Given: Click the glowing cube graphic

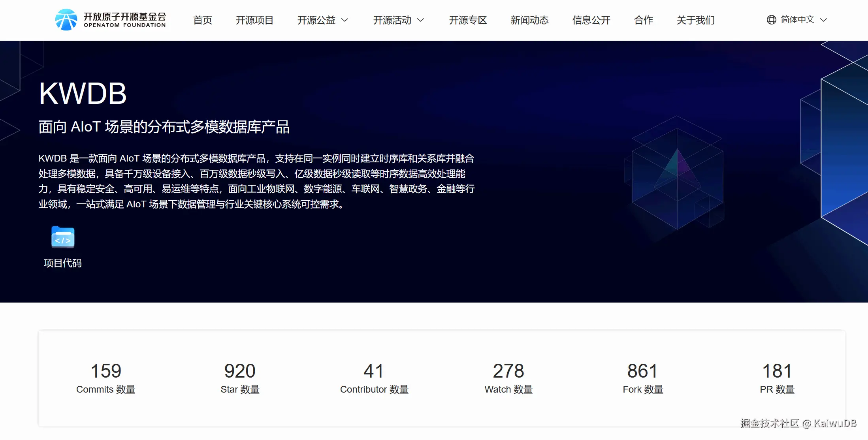Looking at the screenshot, I should tap(677, 174).
